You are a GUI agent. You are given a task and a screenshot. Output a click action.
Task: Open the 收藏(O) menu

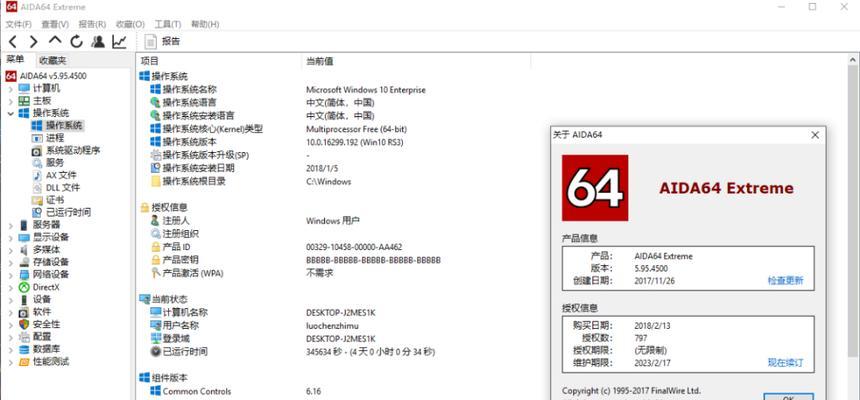(x=130, y=24)
